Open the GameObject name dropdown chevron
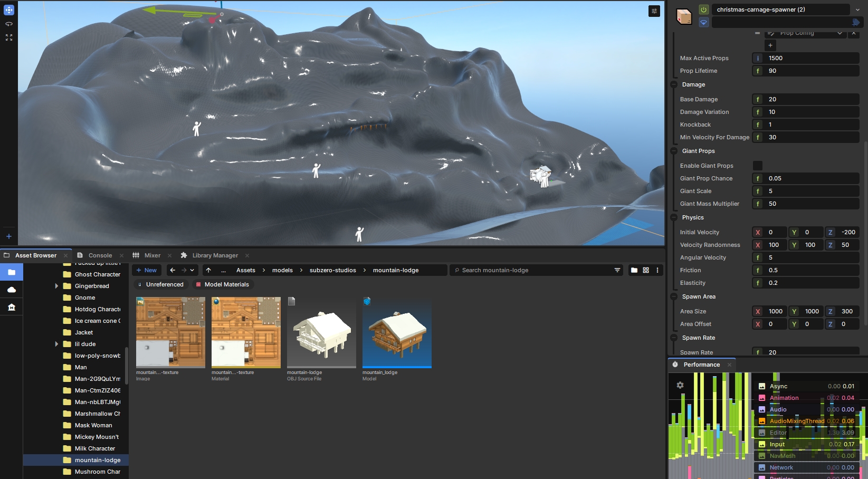The height and width of the screenshot is (479, 868). (x=857, y=9)
